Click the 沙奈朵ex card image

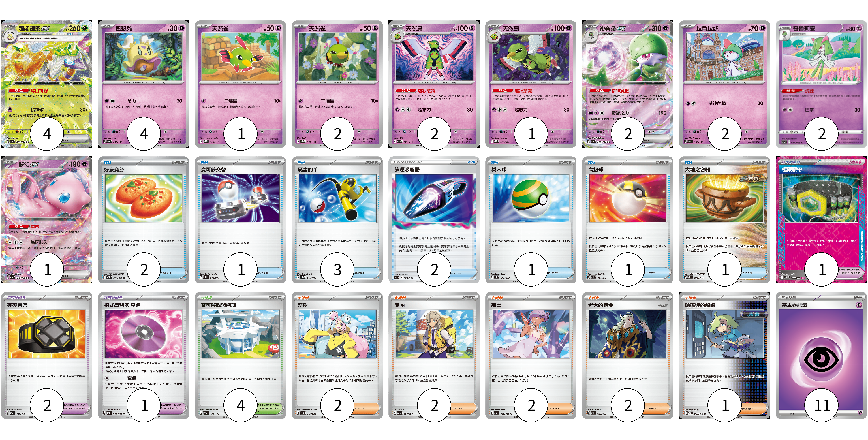point(627,84)
